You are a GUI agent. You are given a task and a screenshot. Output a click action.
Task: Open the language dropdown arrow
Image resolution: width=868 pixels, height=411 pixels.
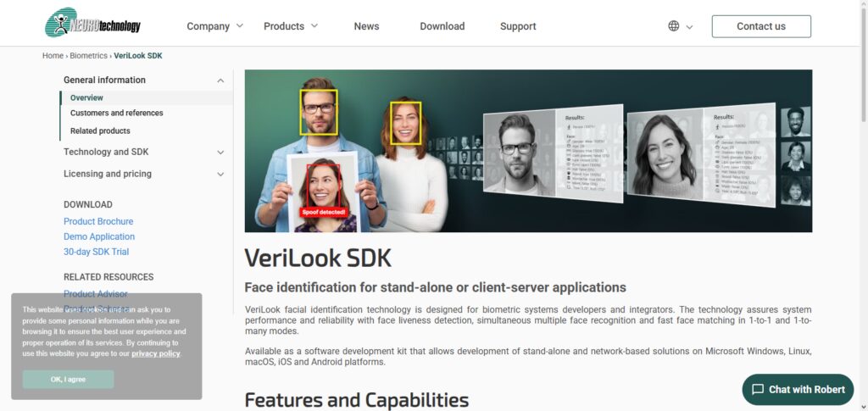689,26
